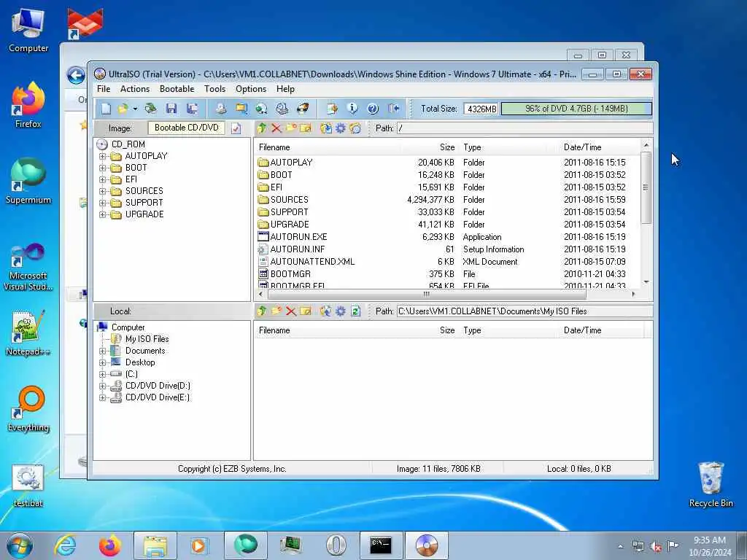747x560 pixels.
Task: Expand the Documents node in Local tree
Action: (x=102, y=351)
